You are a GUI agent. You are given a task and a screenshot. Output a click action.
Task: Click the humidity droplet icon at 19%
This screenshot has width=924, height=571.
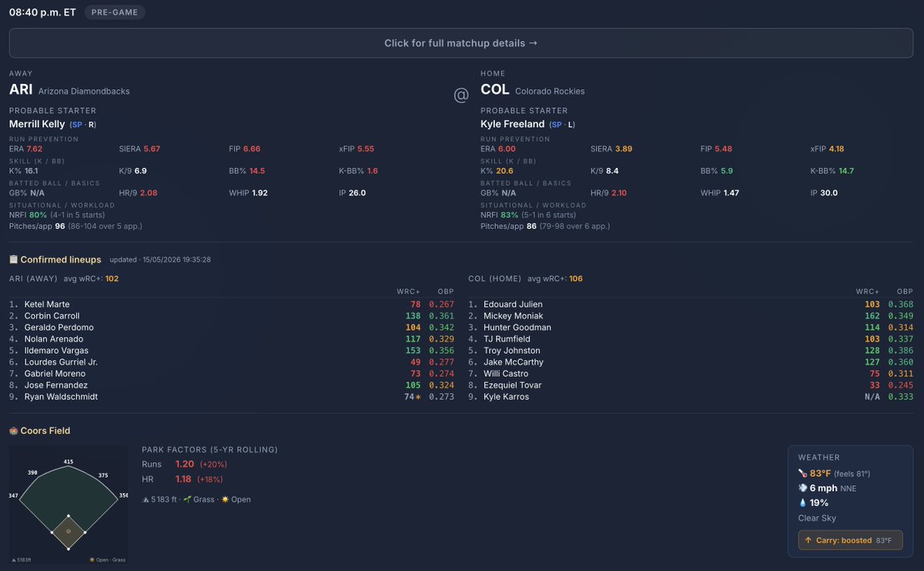pyautogui.click(x=803, y=502)
